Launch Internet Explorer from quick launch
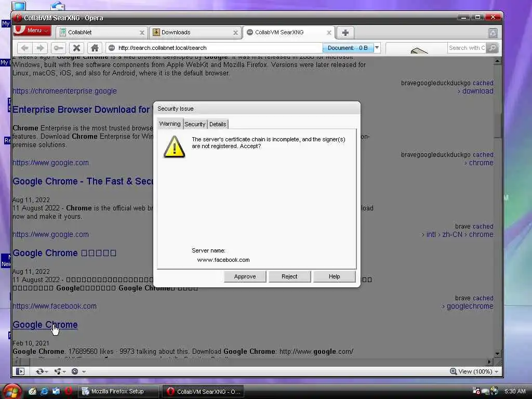 tap(44, 391)
